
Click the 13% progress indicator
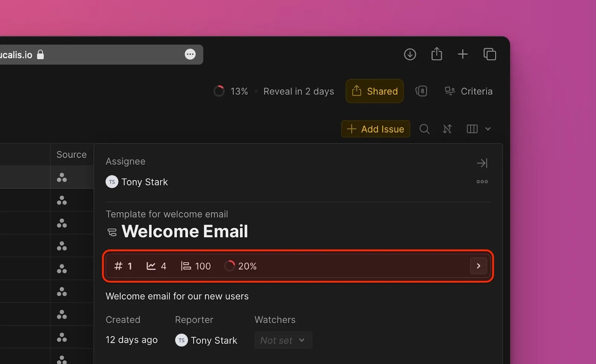pos(231,91)
